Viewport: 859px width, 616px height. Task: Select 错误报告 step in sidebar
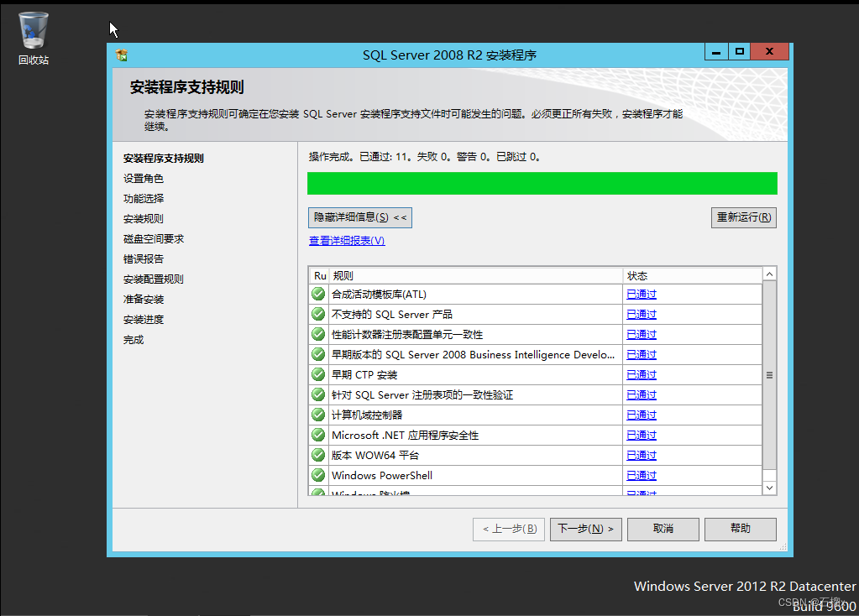click(x=144, y=259)
